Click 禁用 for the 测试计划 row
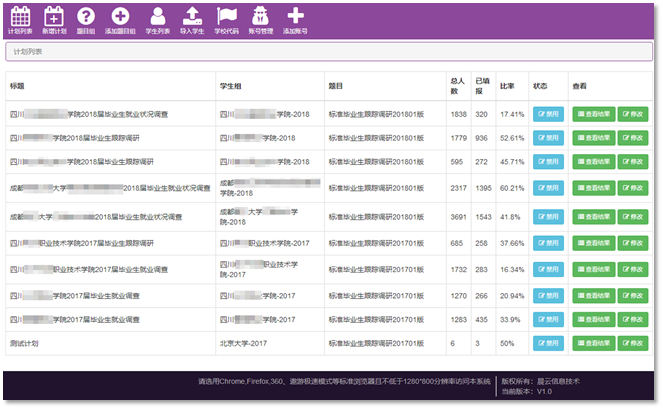The image size is (663, 409). [x=548, y=343]
